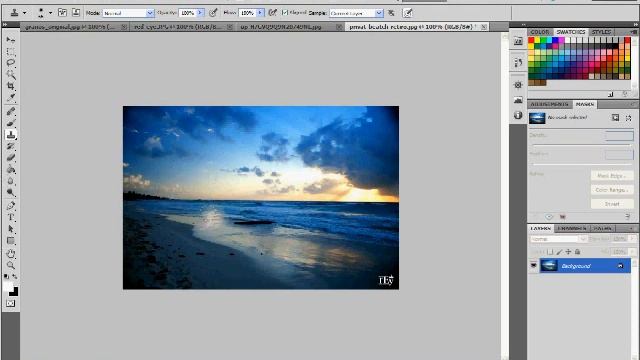The image size is (640, 360).
Task: Select the Background layer thumbnail
Action: click(549, 266)
